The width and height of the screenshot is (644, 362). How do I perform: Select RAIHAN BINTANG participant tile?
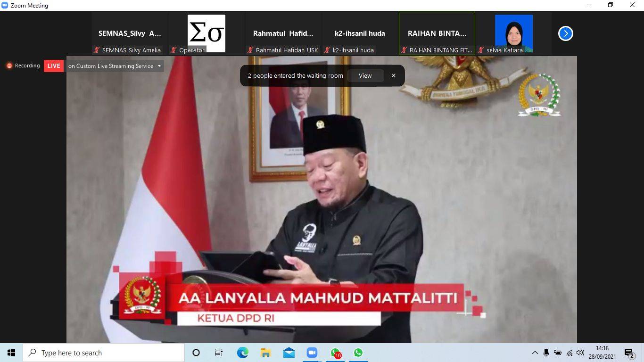(x=437, y=33)
